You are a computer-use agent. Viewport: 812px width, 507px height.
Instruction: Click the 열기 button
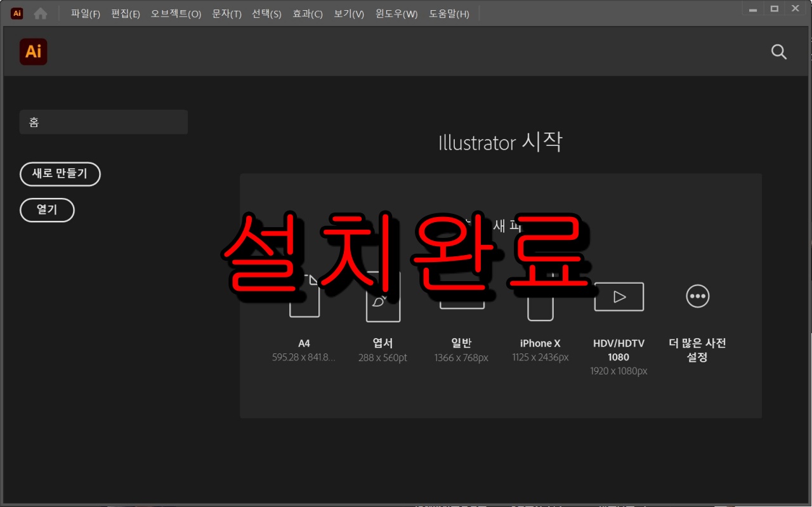coord(47,210)
